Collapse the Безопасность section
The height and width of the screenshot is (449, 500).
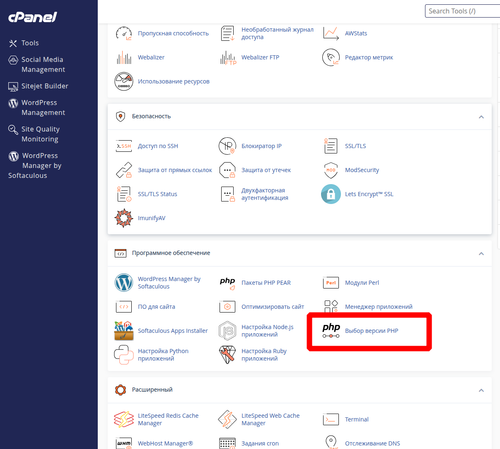tap(481, 117)
